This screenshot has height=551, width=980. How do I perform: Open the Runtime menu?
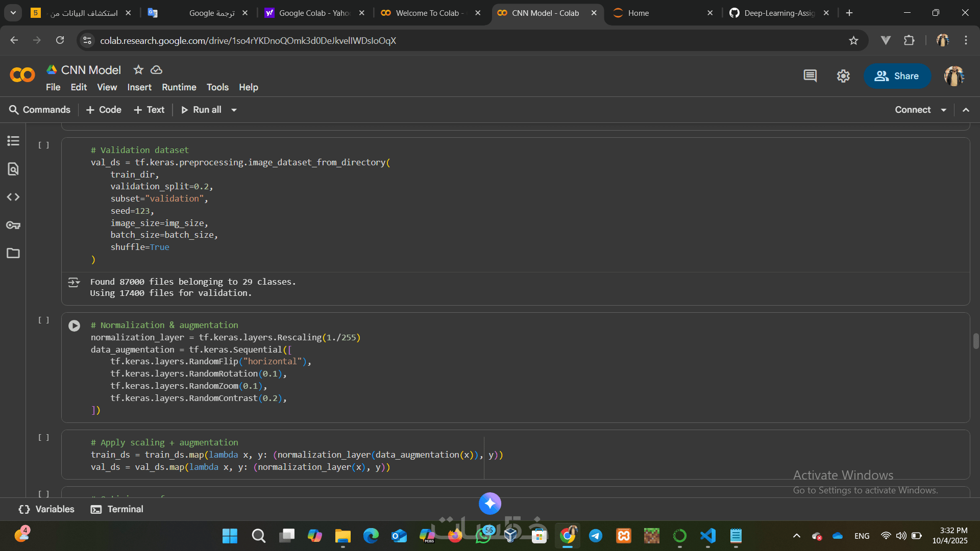point(179,87)
